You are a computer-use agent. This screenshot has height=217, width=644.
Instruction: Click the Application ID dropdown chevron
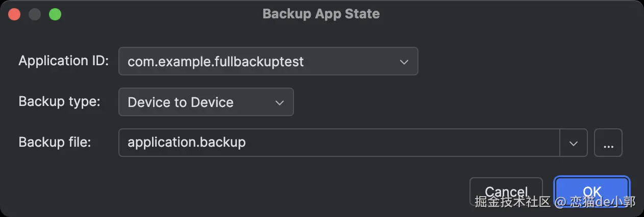click(x=404, y=62)
